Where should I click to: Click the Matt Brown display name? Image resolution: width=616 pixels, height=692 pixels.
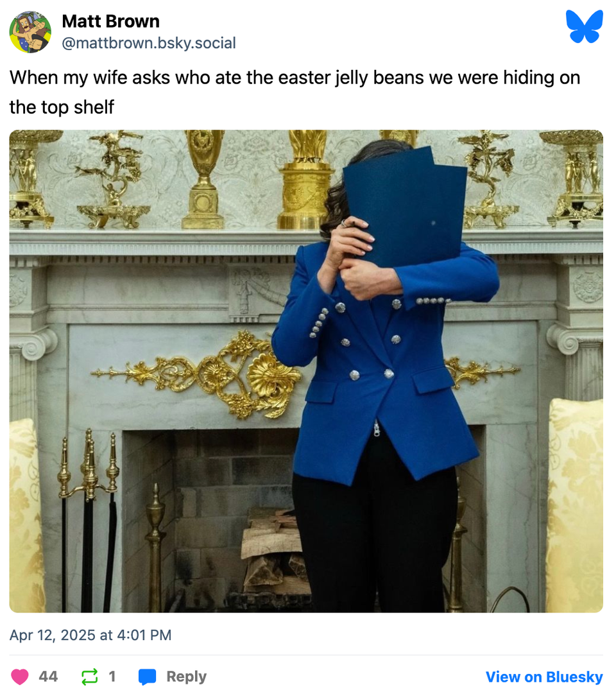point(111,21)
